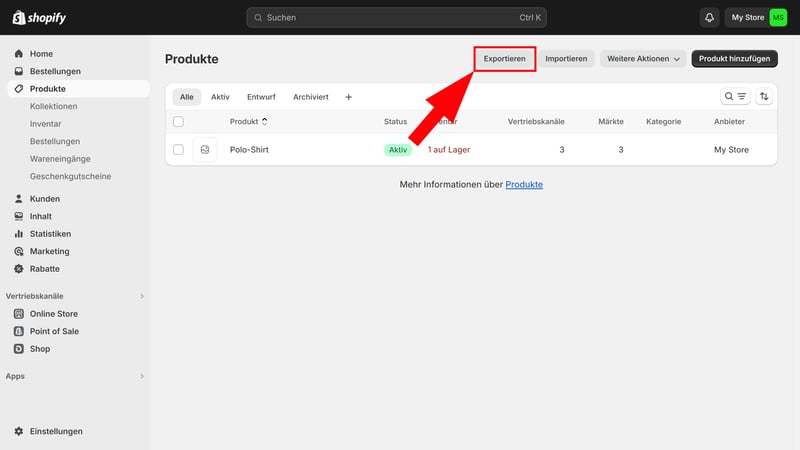Add a new view with plus icon

pyautogui.click(x=348, y=97)
